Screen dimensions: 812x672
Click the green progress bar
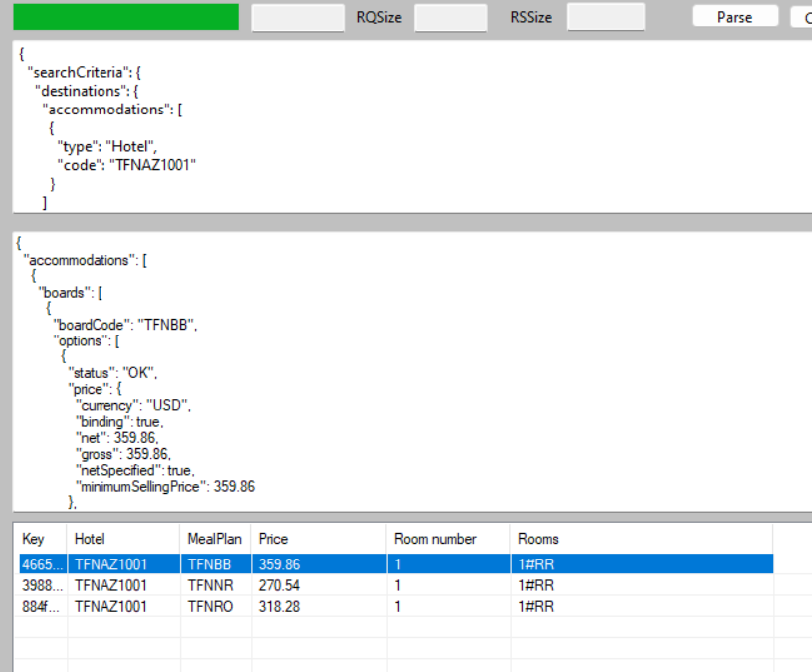125,17
